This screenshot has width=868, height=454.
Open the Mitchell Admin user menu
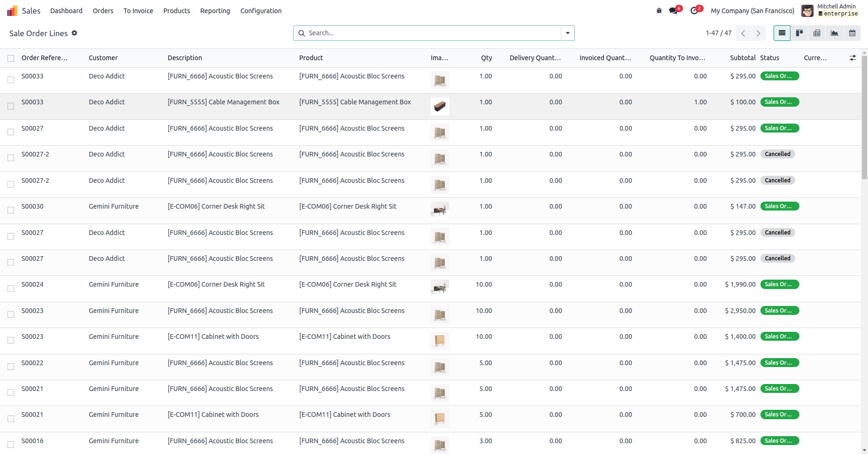[x=830, y=10]
